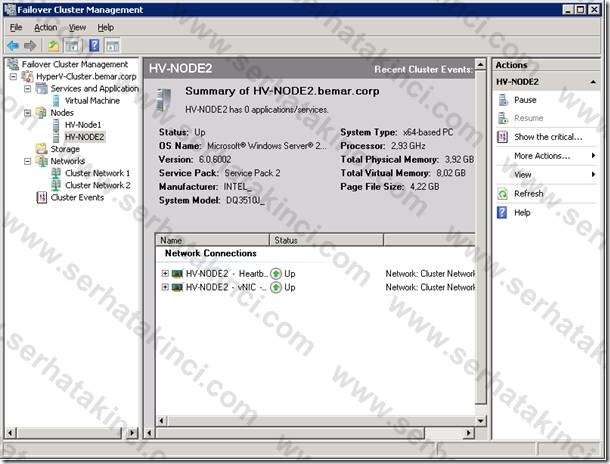The height and width of the screenshot is (464, 610).
Task: Open Help from the toolbar question-mark icon
Action: coord(94,46)
